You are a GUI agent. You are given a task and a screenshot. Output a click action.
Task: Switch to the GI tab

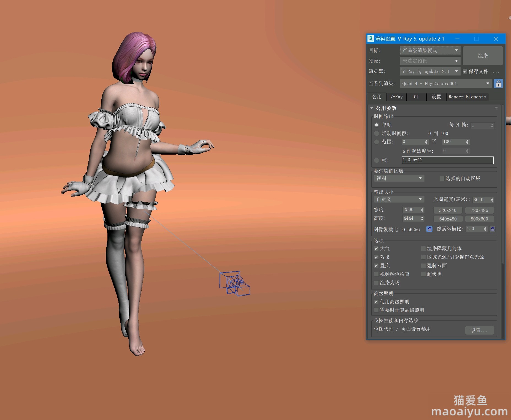click(x=416, y=97)
